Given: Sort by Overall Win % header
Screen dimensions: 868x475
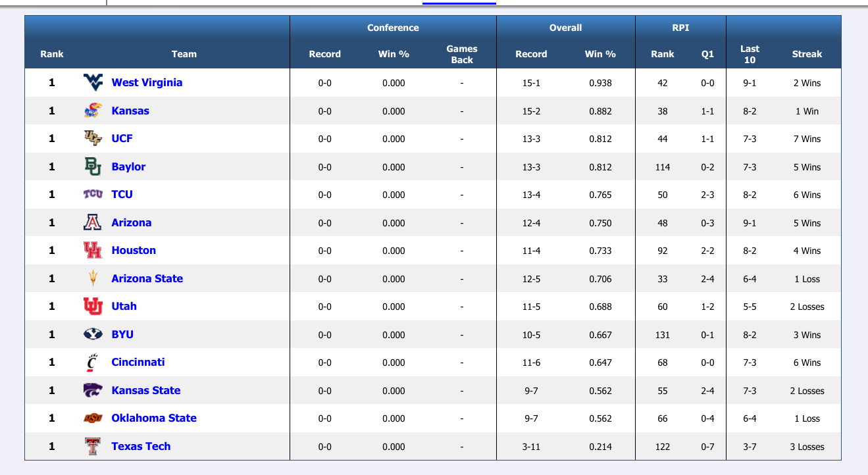Looking at the screenshot, I should (600, 55).
